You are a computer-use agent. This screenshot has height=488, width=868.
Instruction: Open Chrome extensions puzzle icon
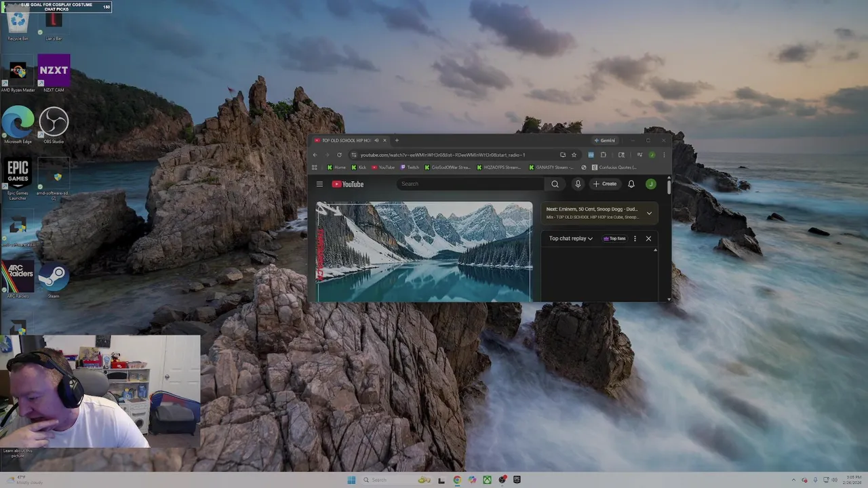603,155
